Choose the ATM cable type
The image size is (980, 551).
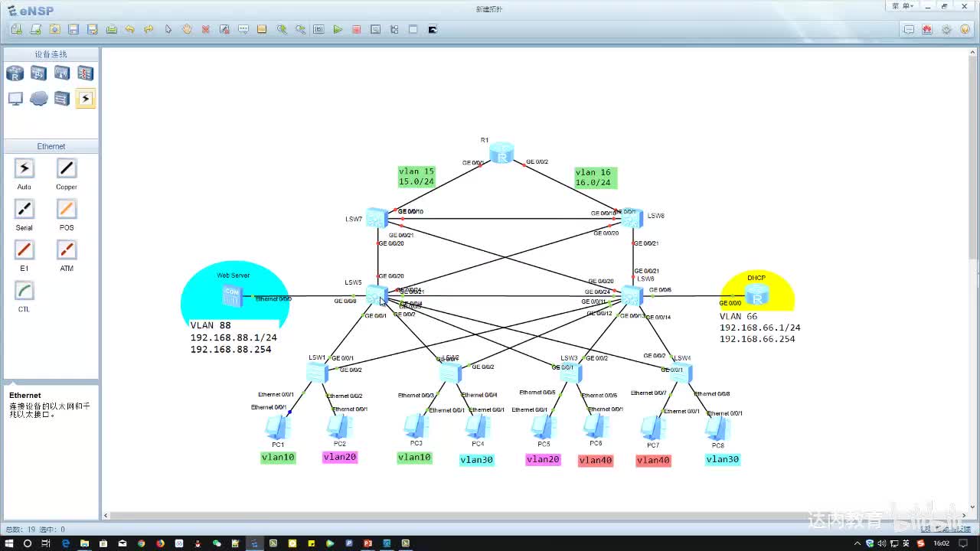point(67,249)
